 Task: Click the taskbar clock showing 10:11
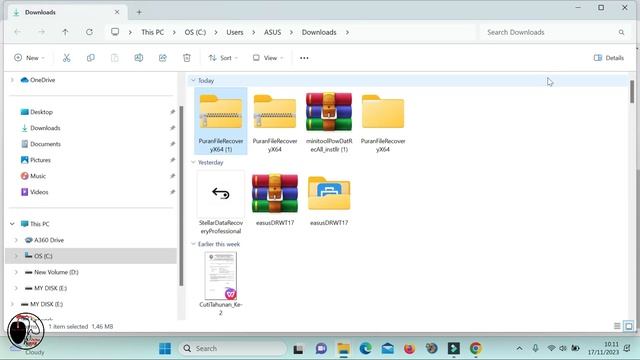[603, 348]
